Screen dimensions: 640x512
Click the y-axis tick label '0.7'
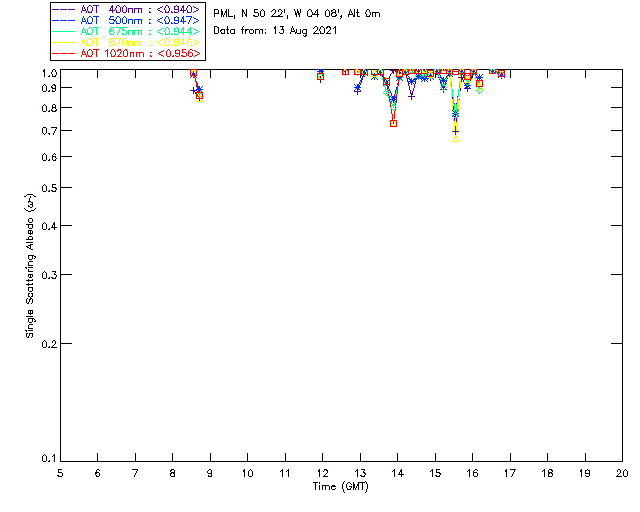tap(49, 131)
